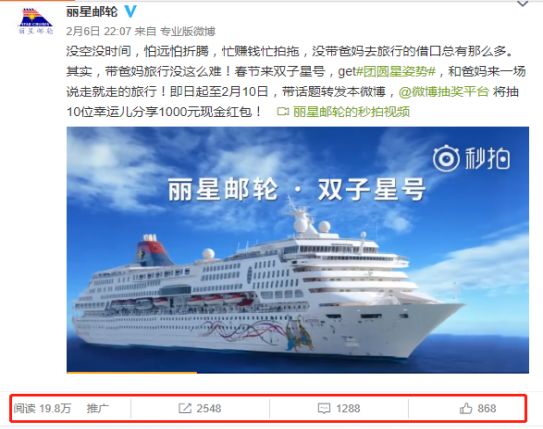543x429 pixels.
Task: Toggle the thumbs-up like icon
Action: pyautogui.click(x=466, y=408)
